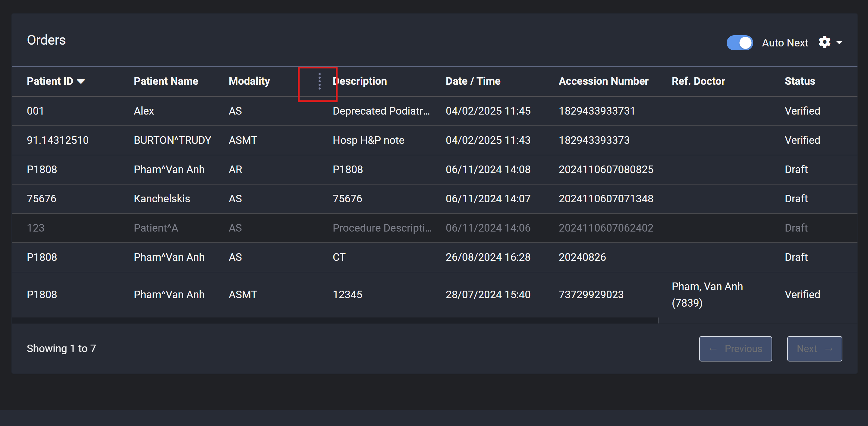Expand the dropdown caret beside the gear
Screen dimensions: 868x426
[839, 43]
